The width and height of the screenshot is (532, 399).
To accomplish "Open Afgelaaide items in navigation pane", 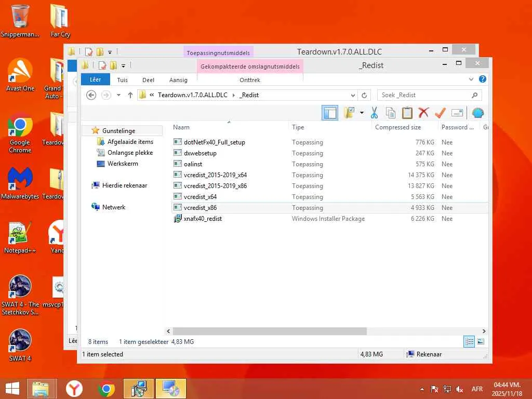I will [x=130, y=141].
